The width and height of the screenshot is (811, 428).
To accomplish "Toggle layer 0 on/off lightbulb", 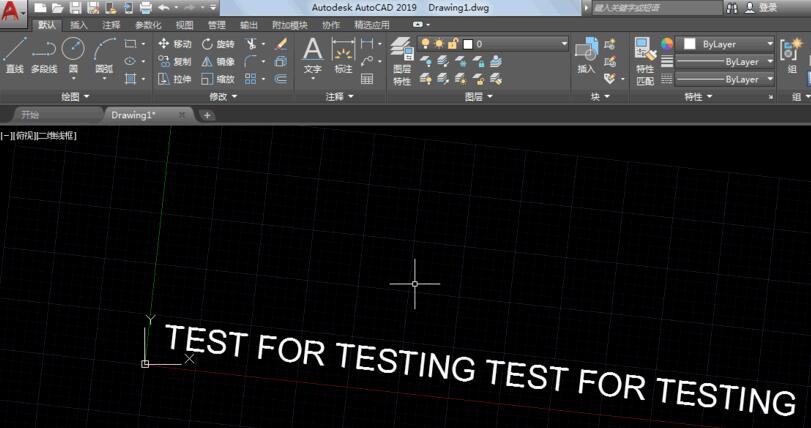I will [x=426, y=44].
